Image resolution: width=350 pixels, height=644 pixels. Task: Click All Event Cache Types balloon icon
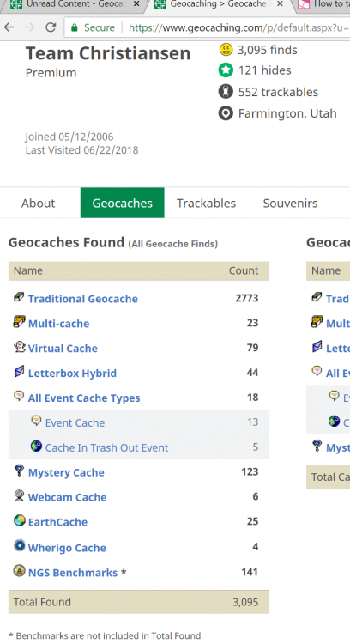coord(19,396)
